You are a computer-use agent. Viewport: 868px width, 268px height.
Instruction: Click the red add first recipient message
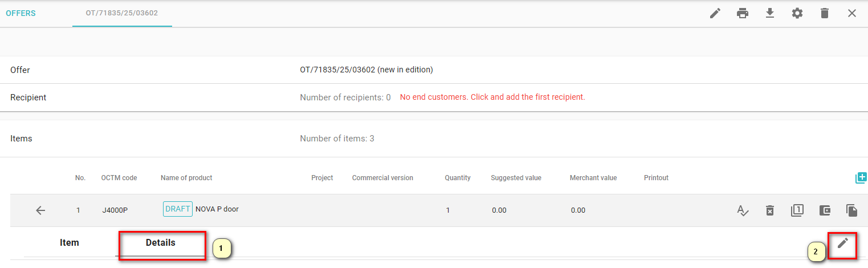[x=492, y=98]
